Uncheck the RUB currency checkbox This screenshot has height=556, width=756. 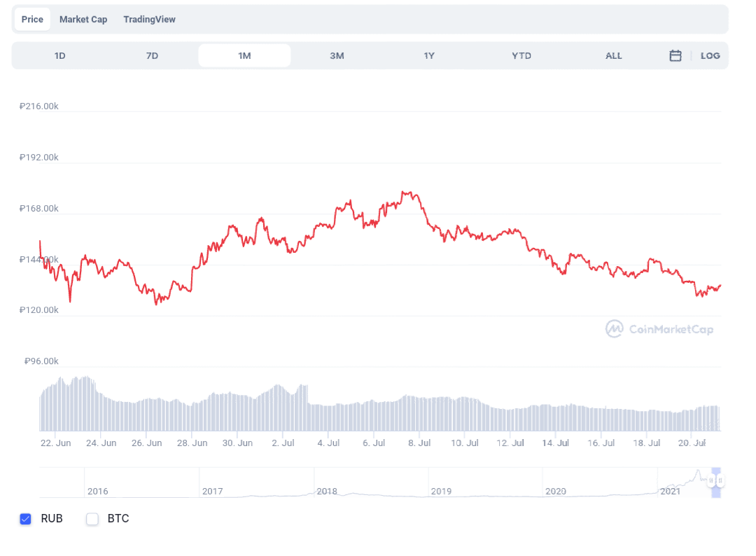(x=26, y=519)
